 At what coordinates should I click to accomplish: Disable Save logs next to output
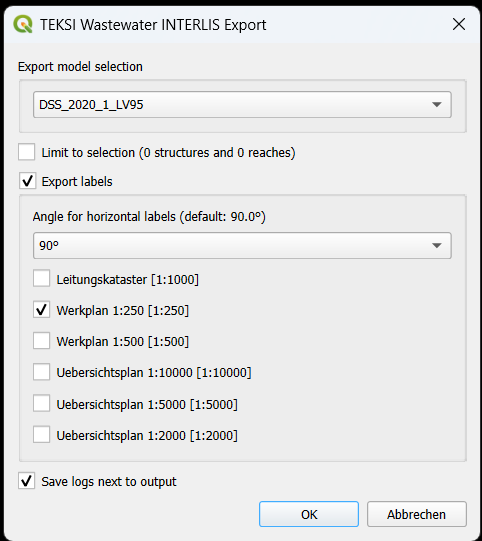coord(27,481)
